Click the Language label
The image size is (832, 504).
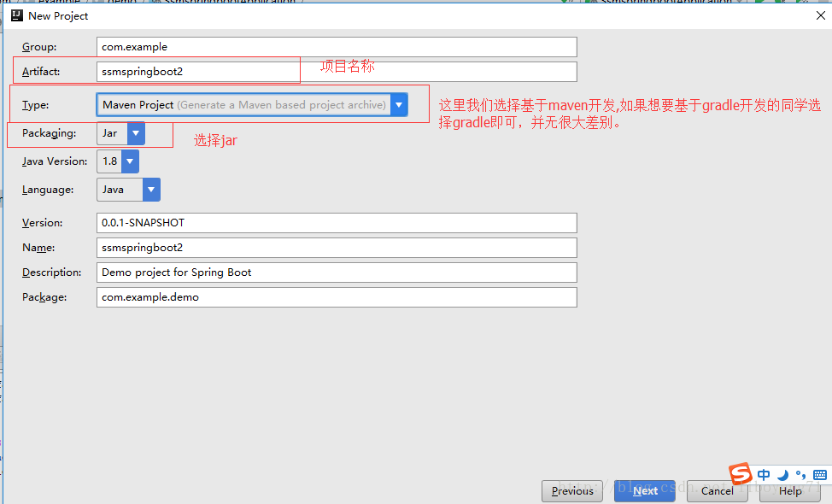click(x=48, y=190)
